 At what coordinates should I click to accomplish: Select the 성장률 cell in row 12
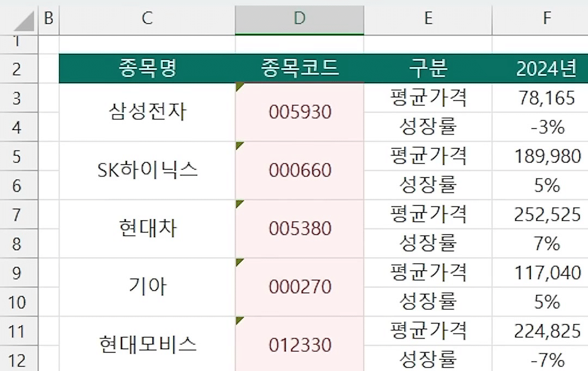pos(428,358)
